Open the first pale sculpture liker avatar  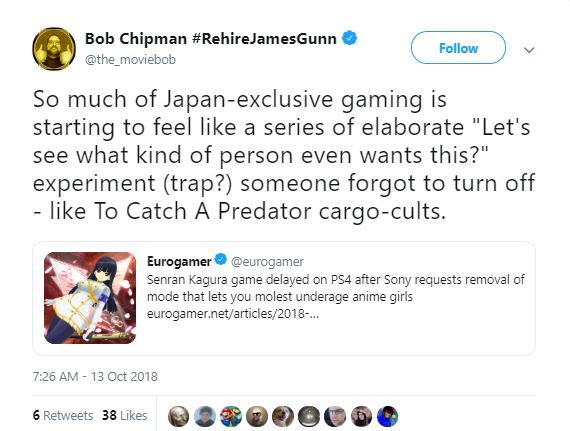pyautogui.click(x=178, y=416)
